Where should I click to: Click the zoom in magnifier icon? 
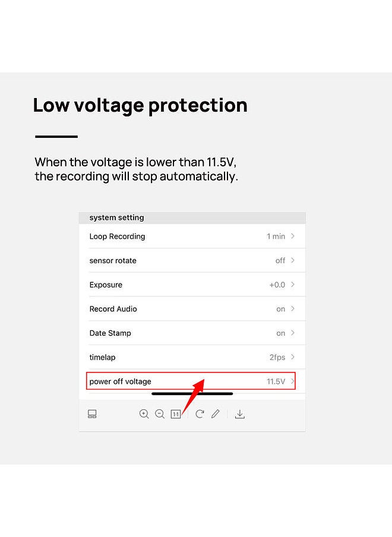144,414
